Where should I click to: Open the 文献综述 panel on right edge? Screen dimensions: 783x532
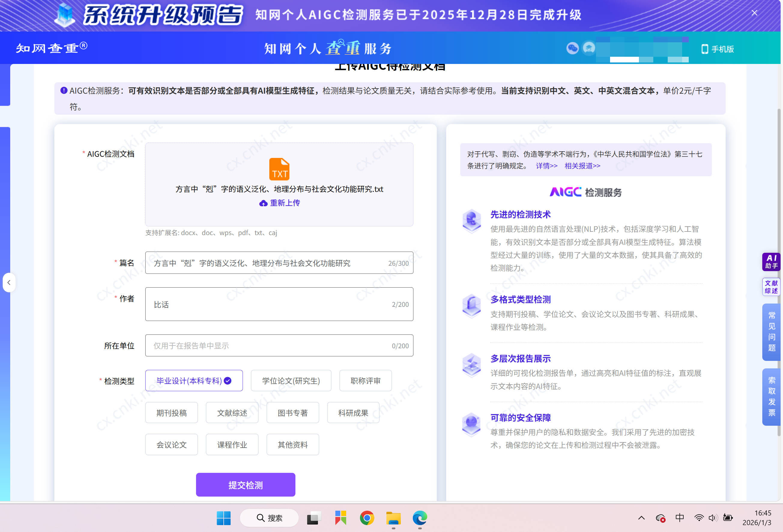(x=771, y=287)
